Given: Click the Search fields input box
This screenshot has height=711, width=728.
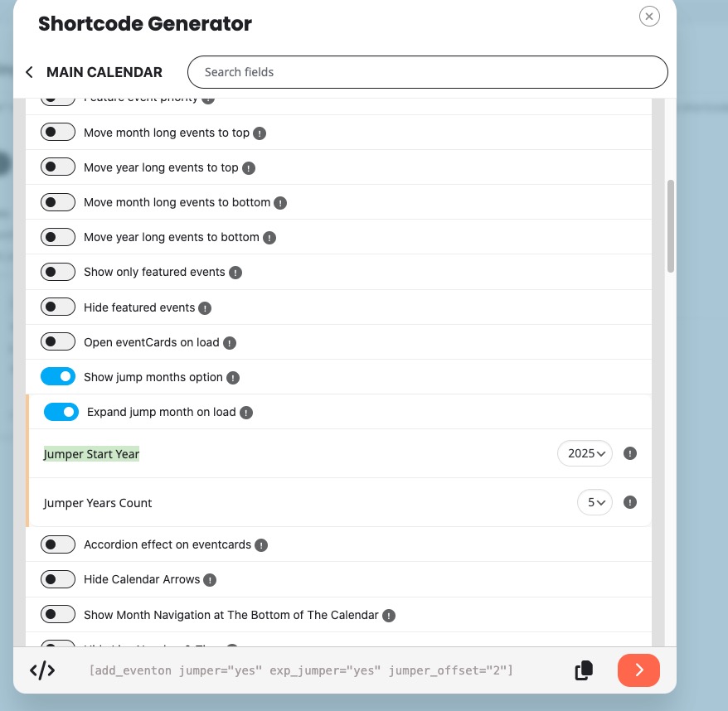Looking at the screenshot, I should 427,72.
